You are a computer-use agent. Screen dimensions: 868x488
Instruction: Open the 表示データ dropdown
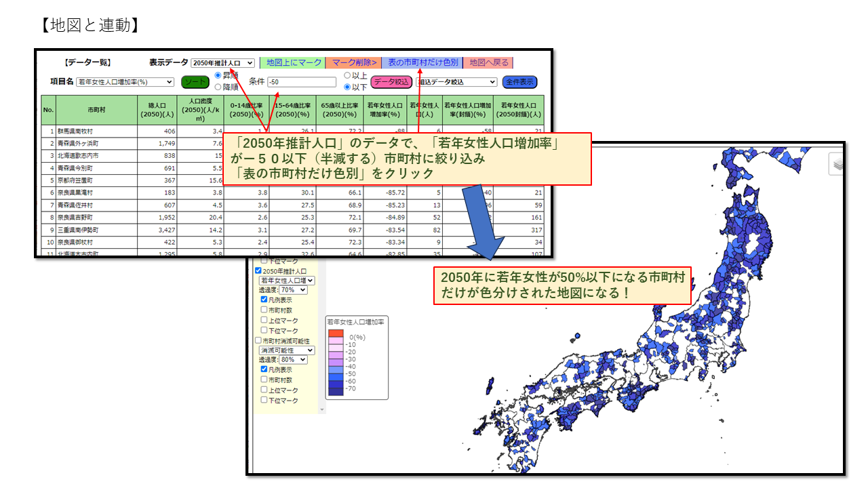point(222,63)
